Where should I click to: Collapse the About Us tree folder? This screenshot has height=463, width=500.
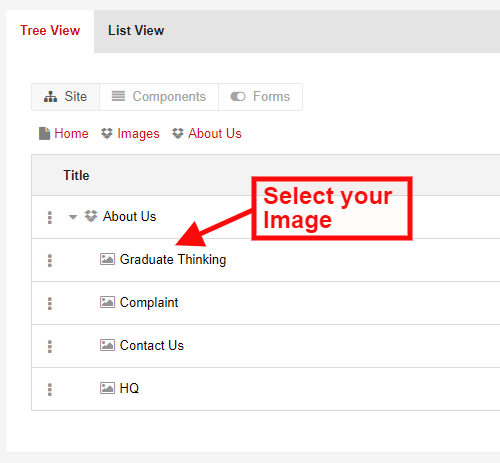(73, 217)
